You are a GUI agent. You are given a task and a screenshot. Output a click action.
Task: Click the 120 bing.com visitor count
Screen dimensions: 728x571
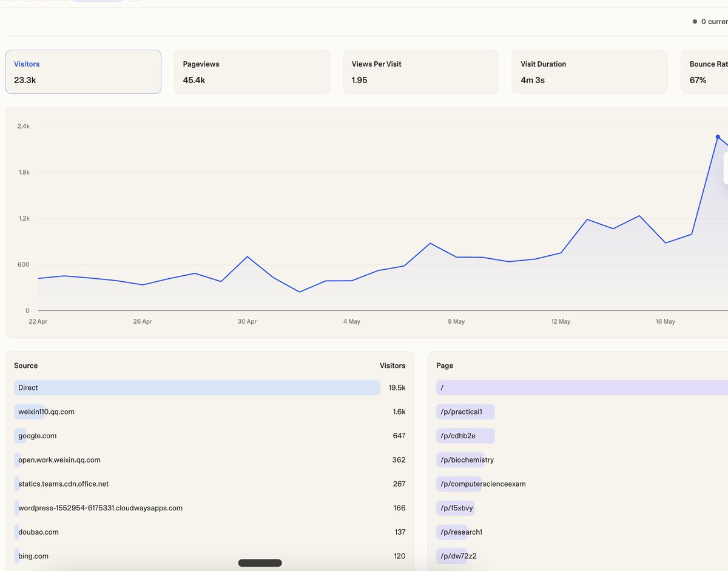400,556
